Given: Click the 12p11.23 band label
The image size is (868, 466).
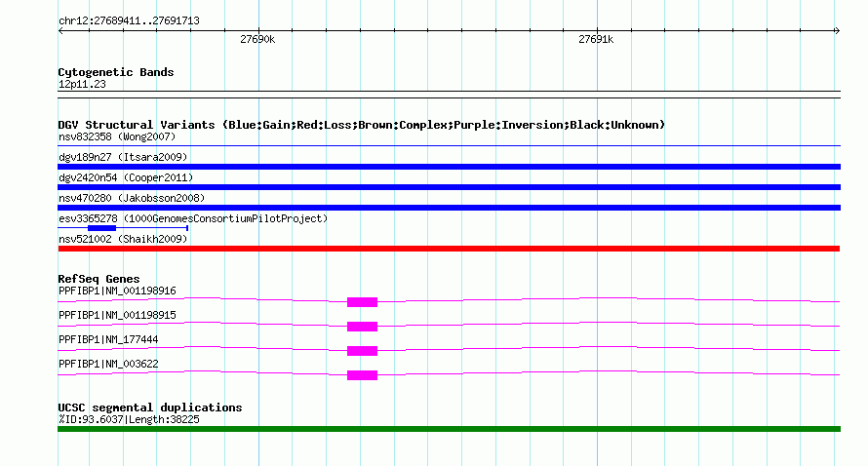Looking at the screenshot, I should pos(82,84).
